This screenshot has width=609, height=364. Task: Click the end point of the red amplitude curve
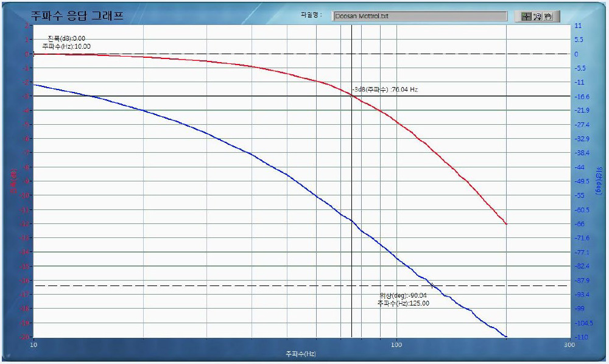(x=506, y=224)
